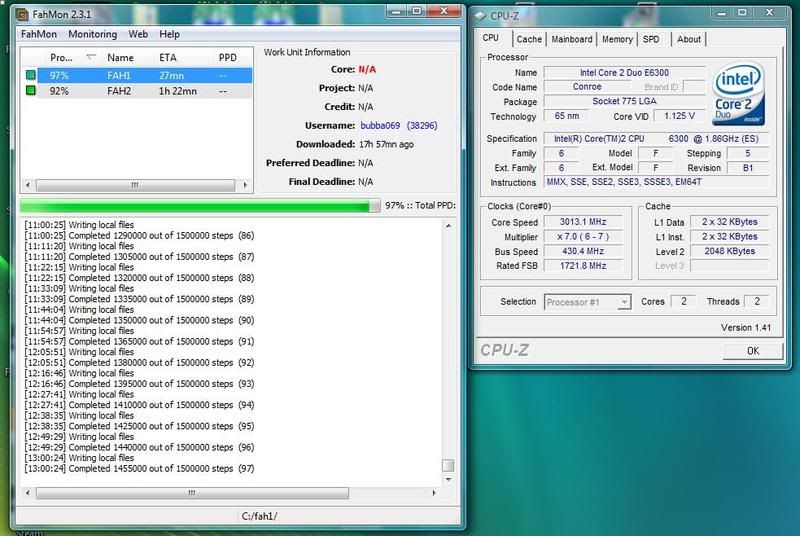
Task: Click the Core Speed 3013.1 MHz value
Action: click(x=583, y=222)
